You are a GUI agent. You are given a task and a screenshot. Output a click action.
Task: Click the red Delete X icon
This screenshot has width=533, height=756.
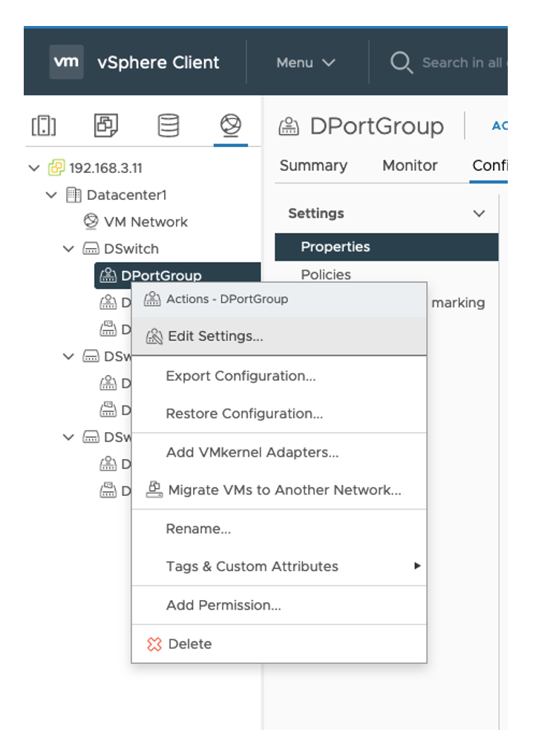(x=154, y=644)
